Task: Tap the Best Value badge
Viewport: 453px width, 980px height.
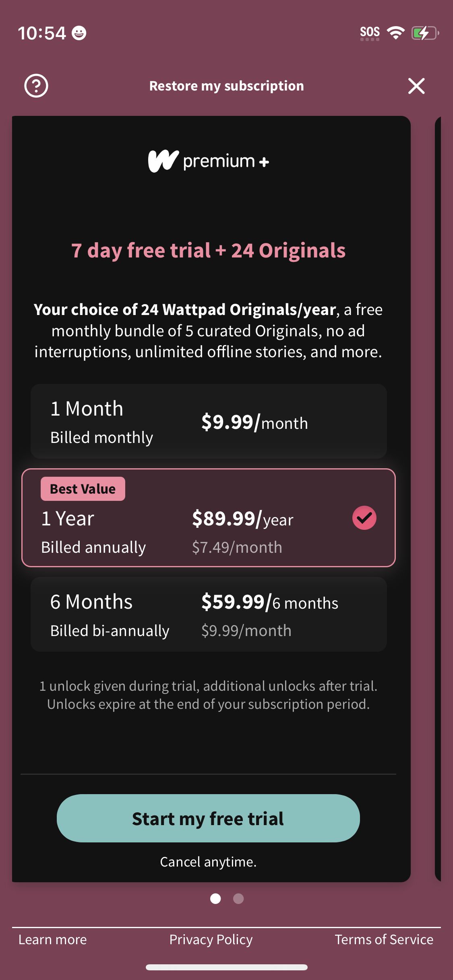Action: coord(83,489)
